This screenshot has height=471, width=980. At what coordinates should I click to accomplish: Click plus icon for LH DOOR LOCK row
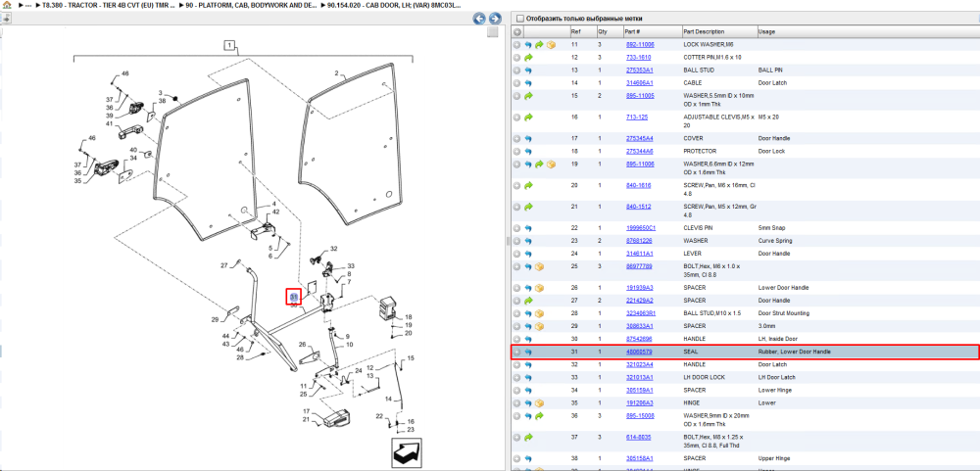point(516,377)
